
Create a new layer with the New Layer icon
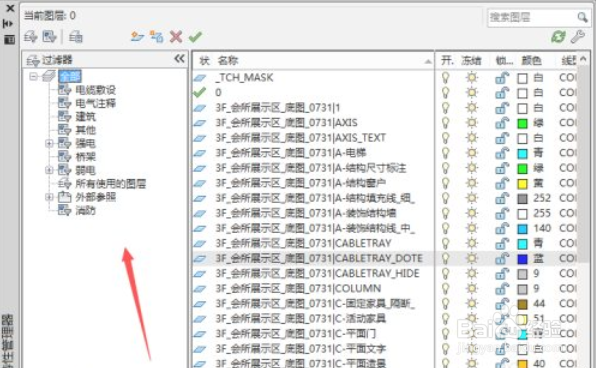click(138, 37)
